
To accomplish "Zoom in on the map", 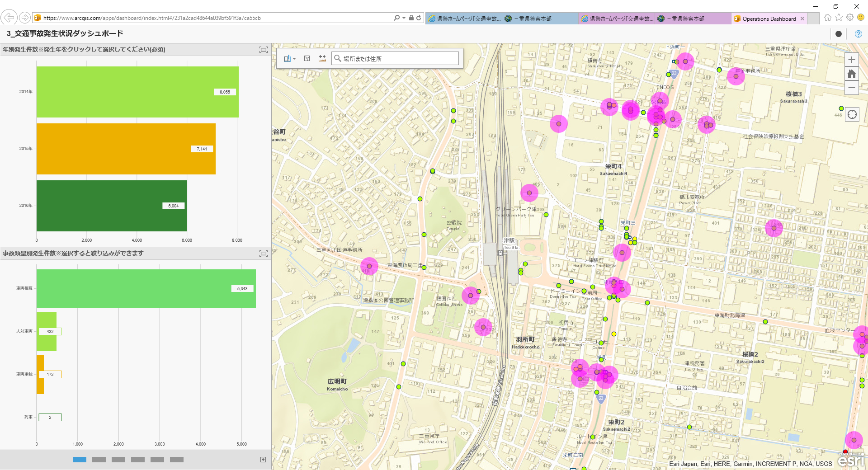I will click(852, 60).
